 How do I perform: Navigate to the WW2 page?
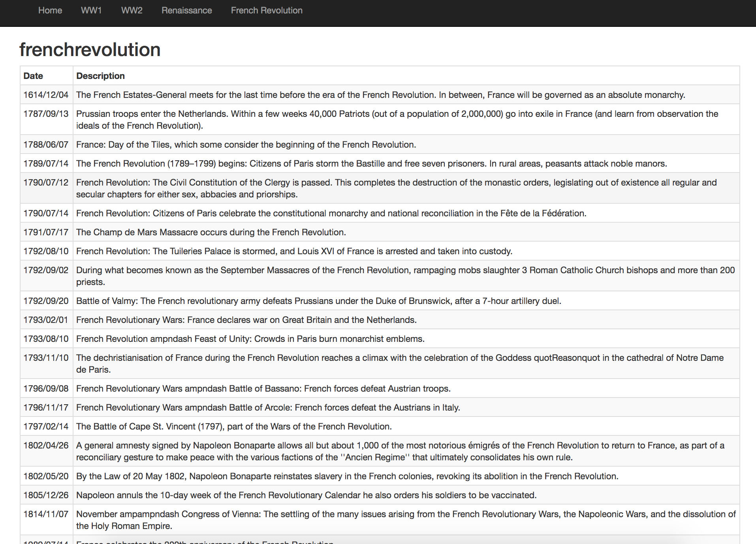pyautogui.click(x=132, y=11)
